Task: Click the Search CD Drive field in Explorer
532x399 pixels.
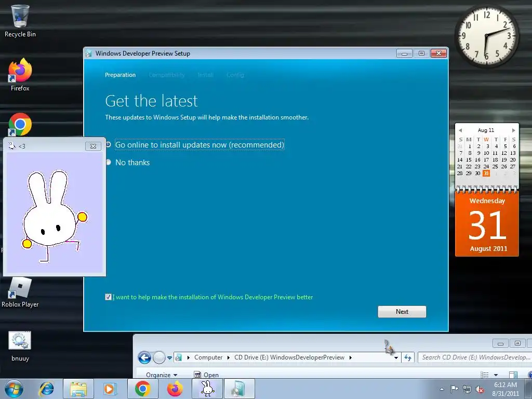Action: click(x=475, y=357)
